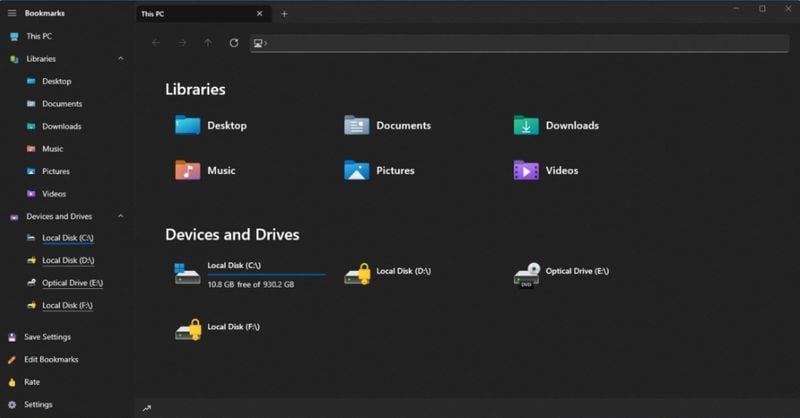The image size is (800, 418).
Task: Click the up directory arrow icon
Action: (x=208, y=43)
